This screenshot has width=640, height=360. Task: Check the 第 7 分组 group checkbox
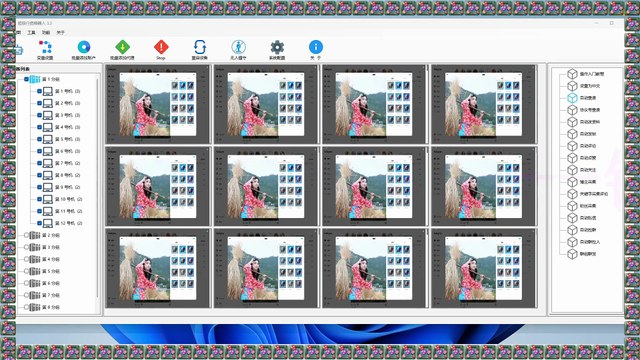[x=27, y=295]
